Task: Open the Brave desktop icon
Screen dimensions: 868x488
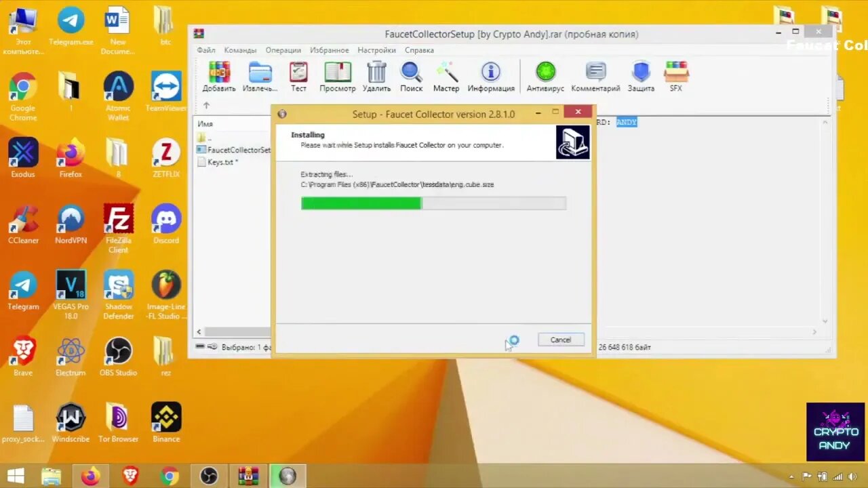Action: [x=23, y=357]
